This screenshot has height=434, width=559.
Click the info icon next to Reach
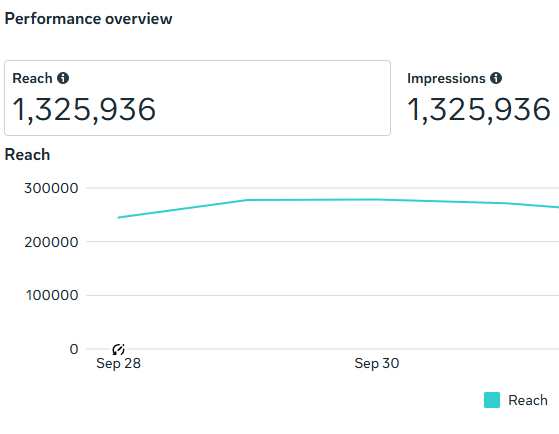[63, 78]
